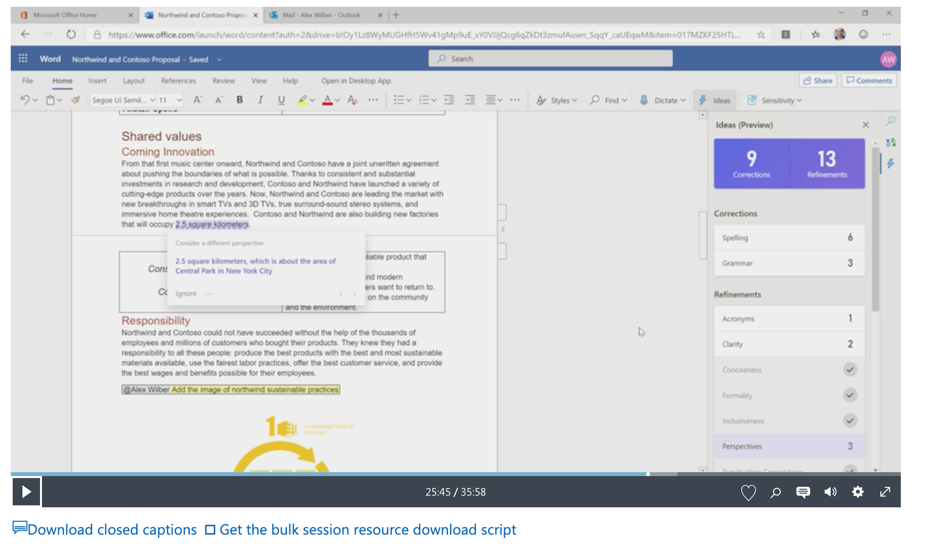The width and height of the screenshot is (935, 560).
Task: Click Open in Desktop App
Action: (356, 80)
